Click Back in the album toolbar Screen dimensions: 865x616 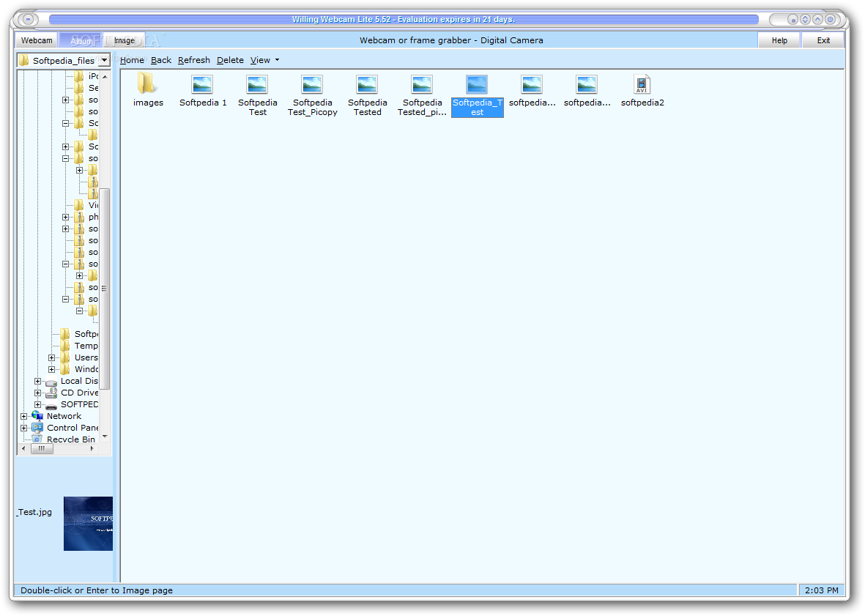(x=161, y=60)
